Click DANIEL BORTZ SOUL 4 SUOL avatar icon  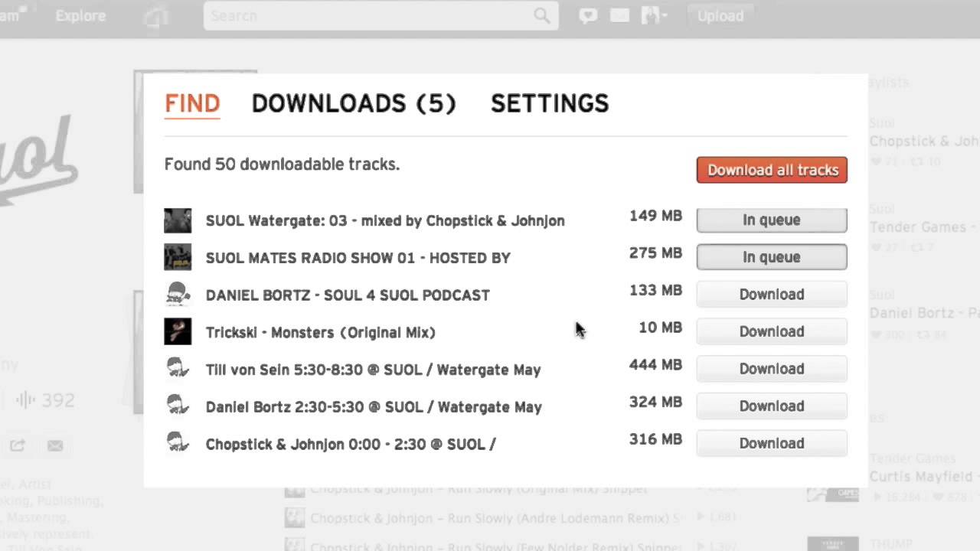[x=178, y=295]
